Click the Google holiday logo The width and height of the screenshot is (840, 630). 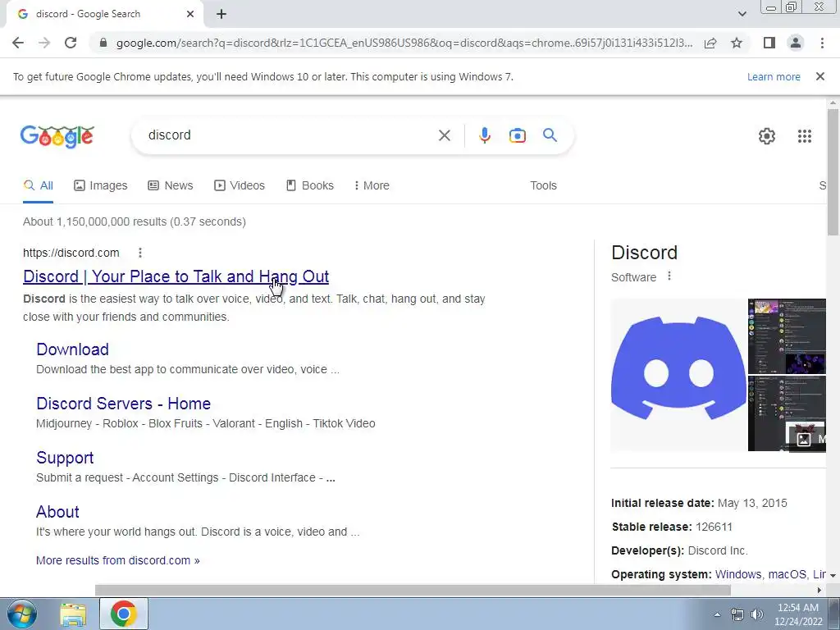pos(57,136)
